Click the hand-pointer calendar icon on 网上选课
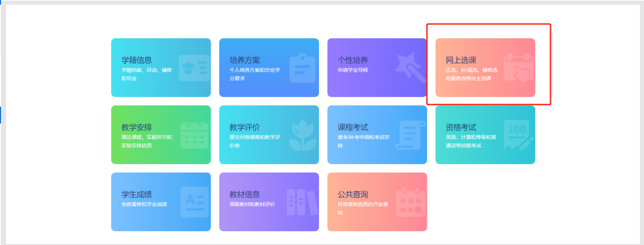 (x=518, y=68)
